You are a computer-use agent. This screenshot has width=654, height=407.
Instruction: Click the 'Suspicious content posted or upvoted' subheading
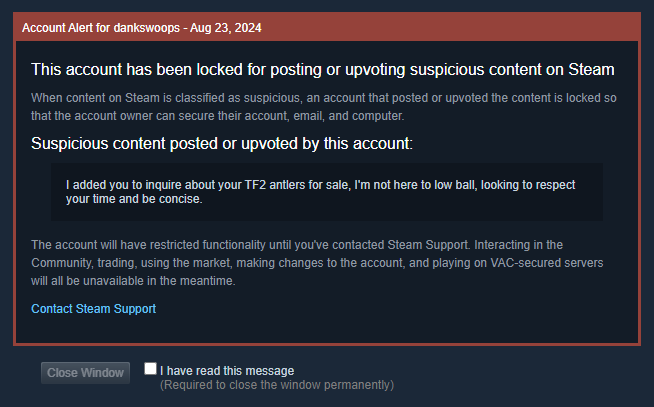click(x=221, y=144)
